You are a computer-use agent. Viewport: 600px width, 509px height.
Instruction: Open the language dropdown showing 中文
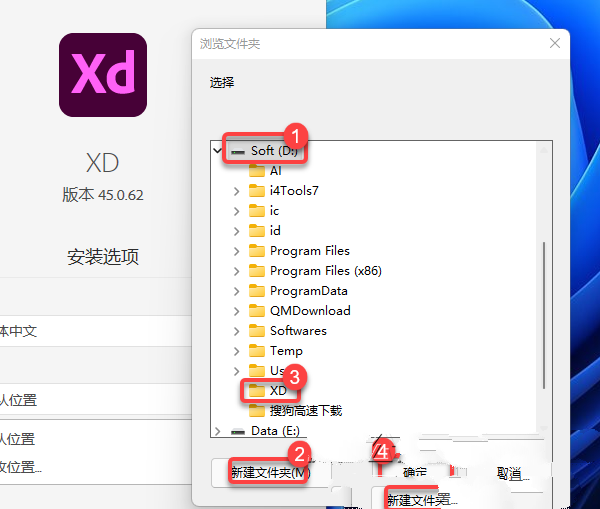(96, 331)
